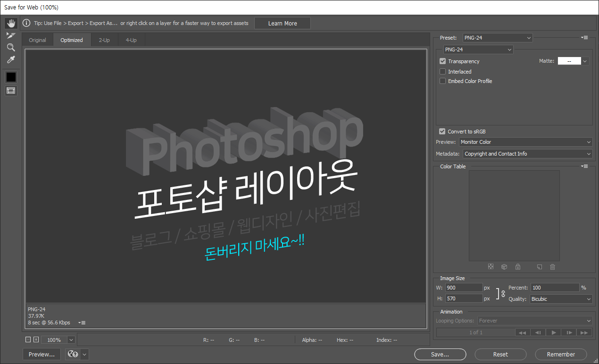The height and width of the screenshot is (364, 599).
Task: Switch to the 4-Up tab
Action: click(131, 40)
